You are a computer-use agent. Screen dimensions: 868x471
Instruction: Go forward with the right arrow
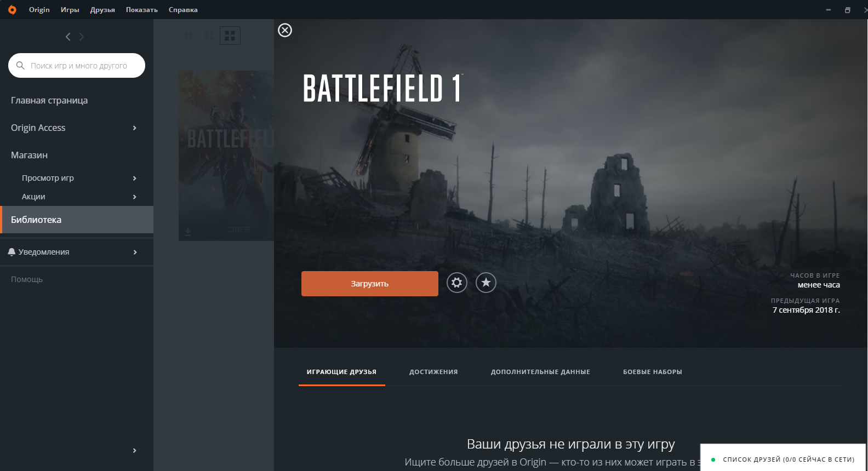(x=82, y=37)
